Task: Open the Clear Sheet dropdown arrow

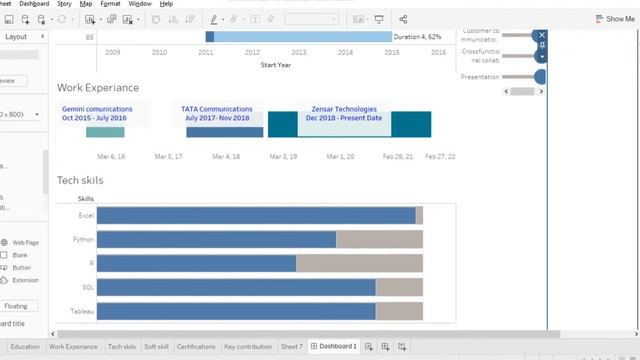Action: click(x=138, y=19)
